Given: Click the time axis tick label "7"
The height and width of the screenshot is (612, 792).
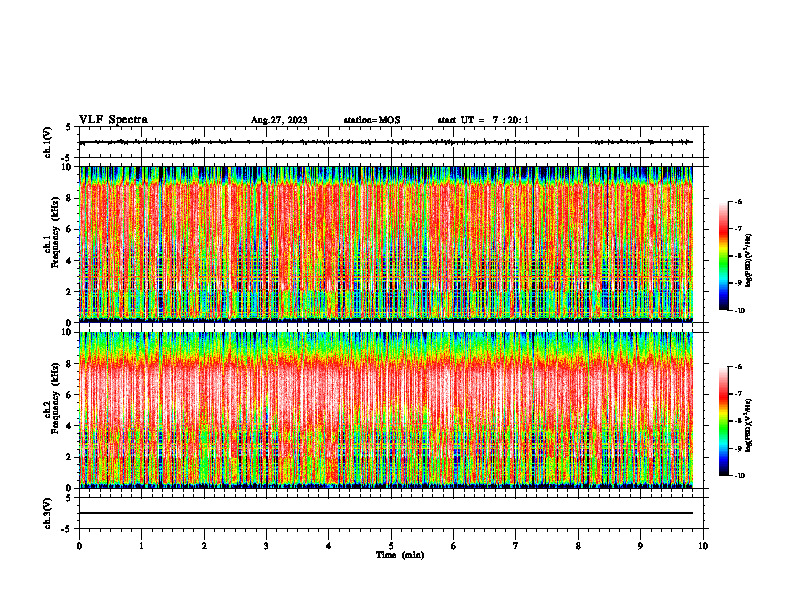Looking at the screenshot, I should tap(516, 546).
